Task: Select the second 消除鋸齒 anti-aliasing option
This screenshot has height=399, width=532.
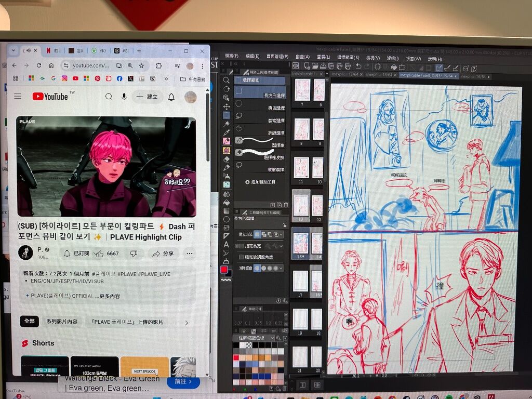Action: [x=263, y=268]
